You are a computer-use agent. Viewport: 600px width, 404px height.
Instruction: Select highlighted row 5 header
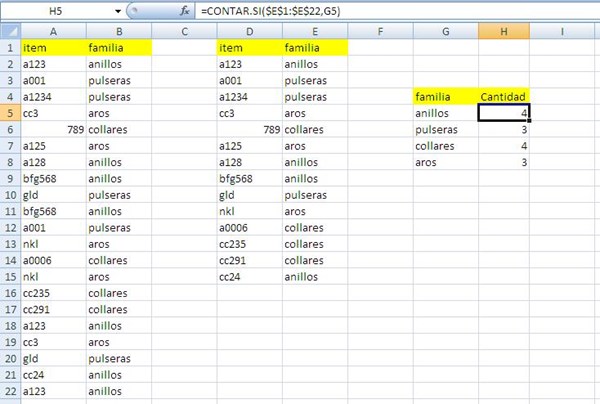click(x=10, y=113)
